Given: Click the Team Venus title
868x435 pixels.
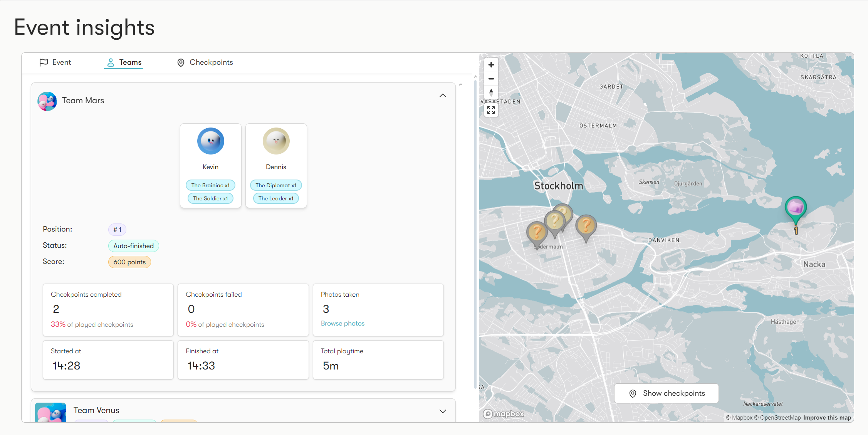Looking at the screenshot, I should pyautogui.click(x=96, y=410).
